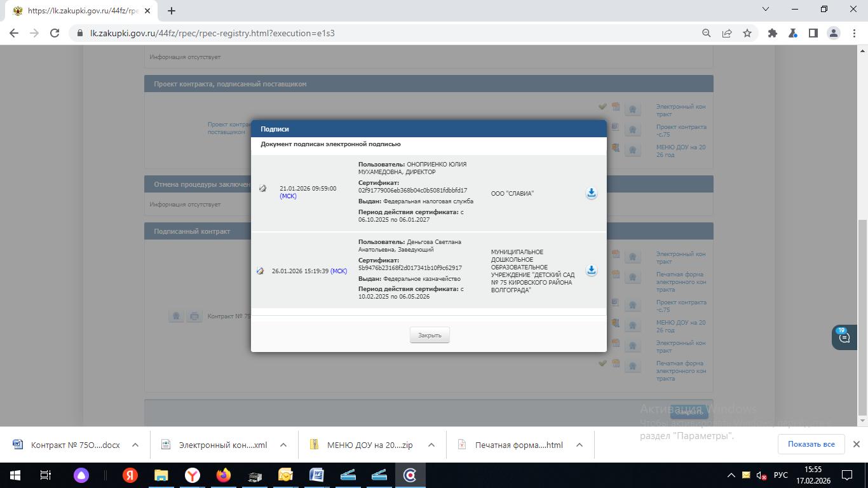Bookmark this page with the star icon
Viewport: 868px width, 488px height.
747,33
